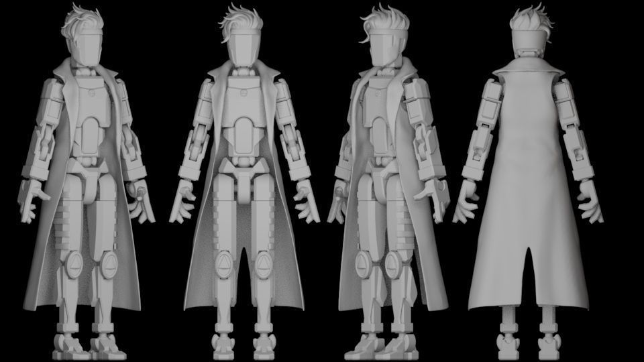
Task: Select the back-view figure showing coat
Action: 528,182
